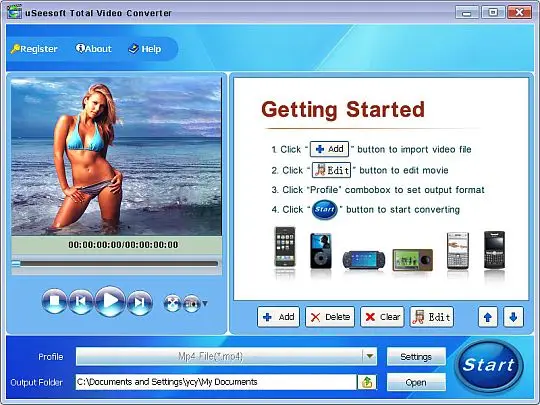Screen dimensions: 540x405
Task: Click the video seek slider
Action: (x=115, y=264)
